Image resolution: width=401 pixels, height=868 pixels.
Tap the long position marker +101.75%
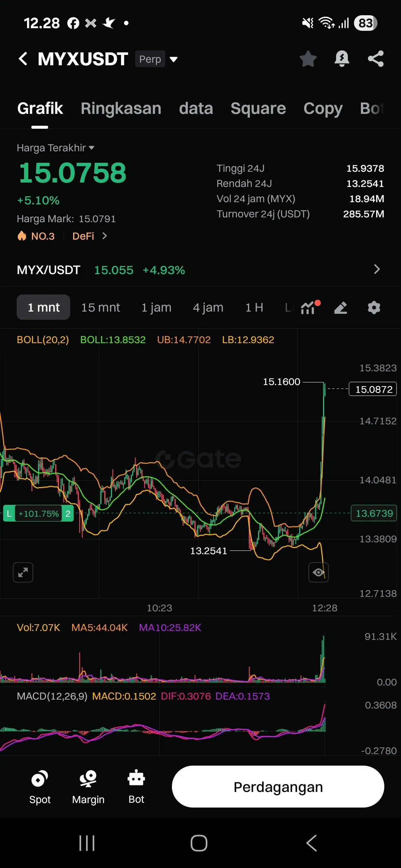38,513
